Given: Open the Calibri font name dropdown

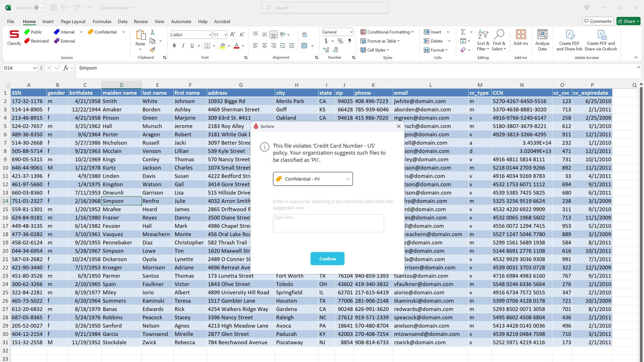Looking at the screenshot, I should 210,35.
